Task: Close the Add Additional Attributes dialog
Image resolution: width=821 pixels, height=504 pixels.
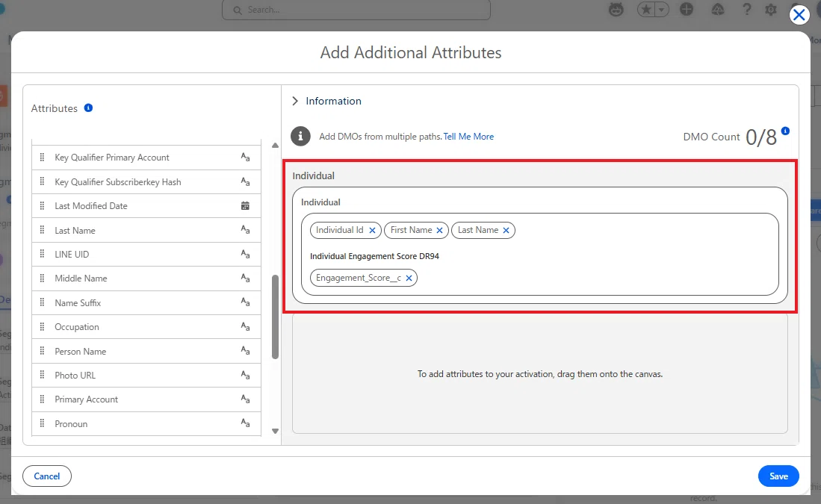Action: click(799, 15)
